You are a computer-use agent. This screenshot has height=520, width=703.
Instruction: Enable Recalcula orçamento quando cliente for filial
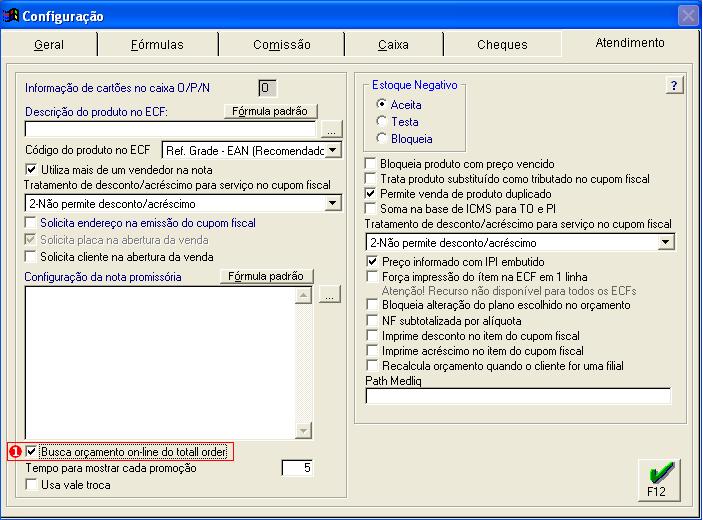click(x=495, y=365)
